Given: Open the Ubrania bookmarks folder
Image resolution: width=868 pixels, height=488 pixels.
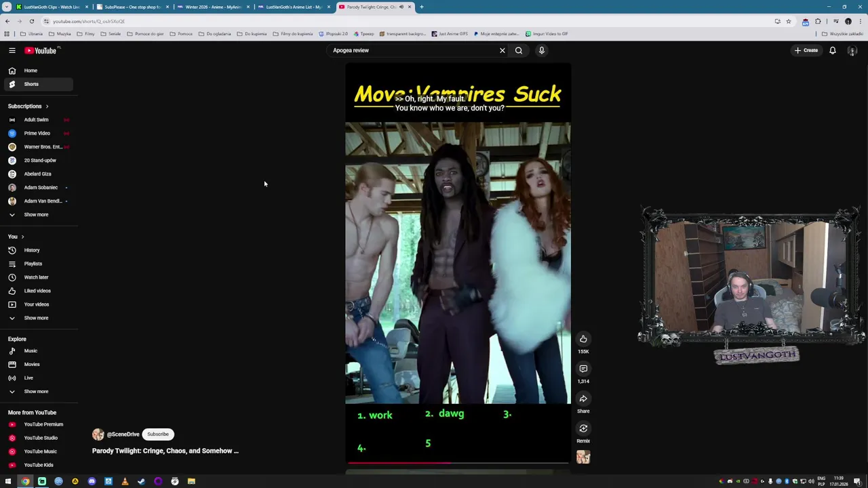Looking at the screenshot, I should pyautogui.click(x=32, y=34).
